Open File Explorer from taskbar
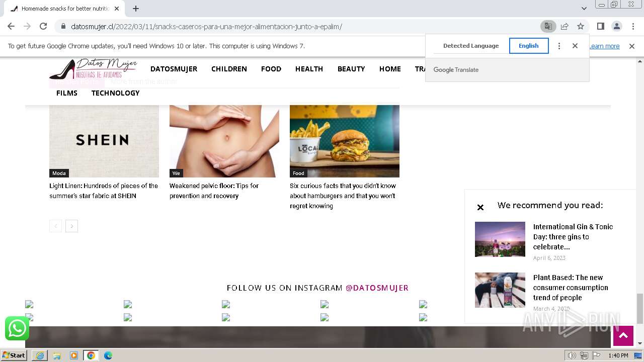 pyautogui.click(x=57, y=355)
